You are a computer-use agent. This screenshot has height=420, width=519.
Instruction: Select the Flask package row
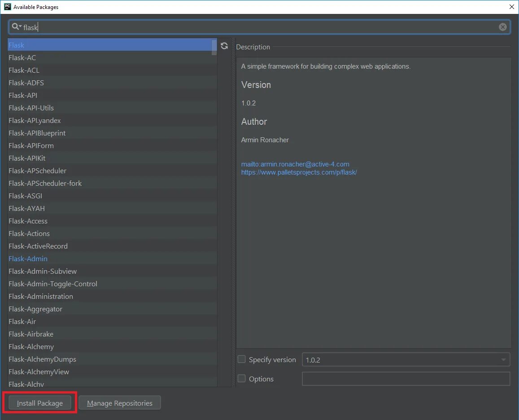112,45
